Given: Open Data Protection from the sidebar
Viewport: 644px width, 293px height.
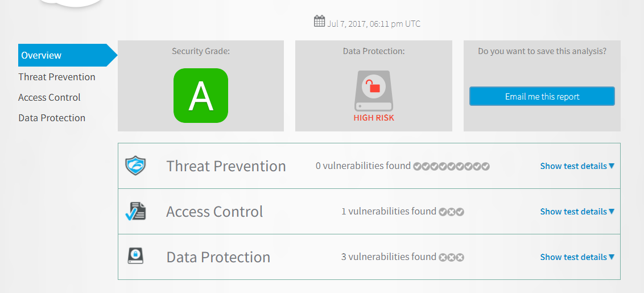Looking at the screenshot, I should 52,118.
